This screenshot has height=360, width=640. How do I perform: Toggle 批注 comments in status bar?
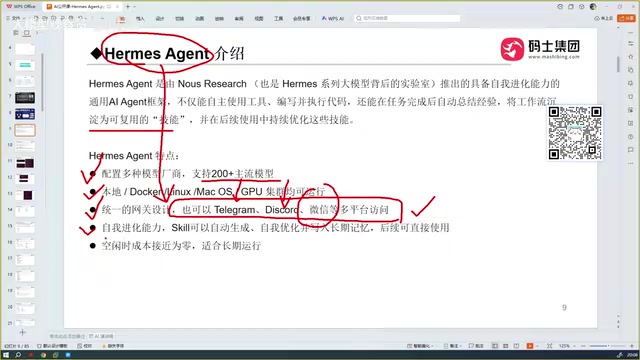[476, 346]
